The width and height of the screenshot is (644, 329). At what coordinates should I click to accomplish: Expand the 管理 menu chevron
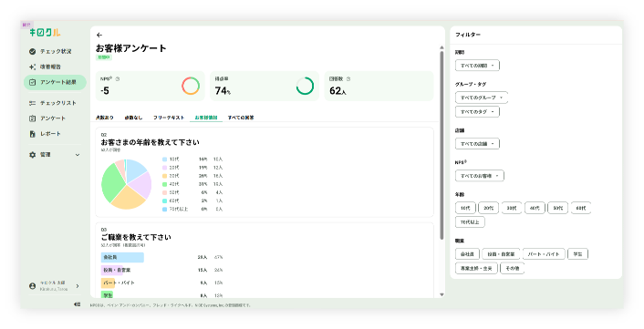click(78, 155)
